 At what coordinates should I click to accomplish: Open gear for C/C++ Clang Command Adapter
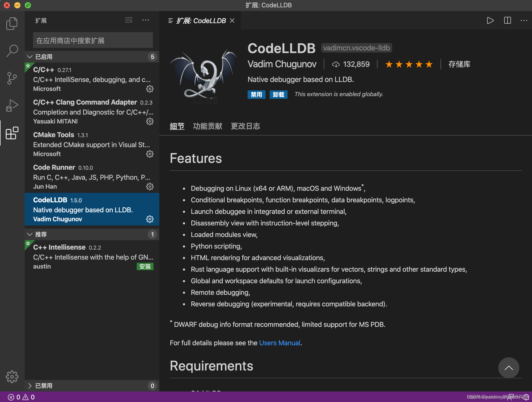click(x=150, y=121)
